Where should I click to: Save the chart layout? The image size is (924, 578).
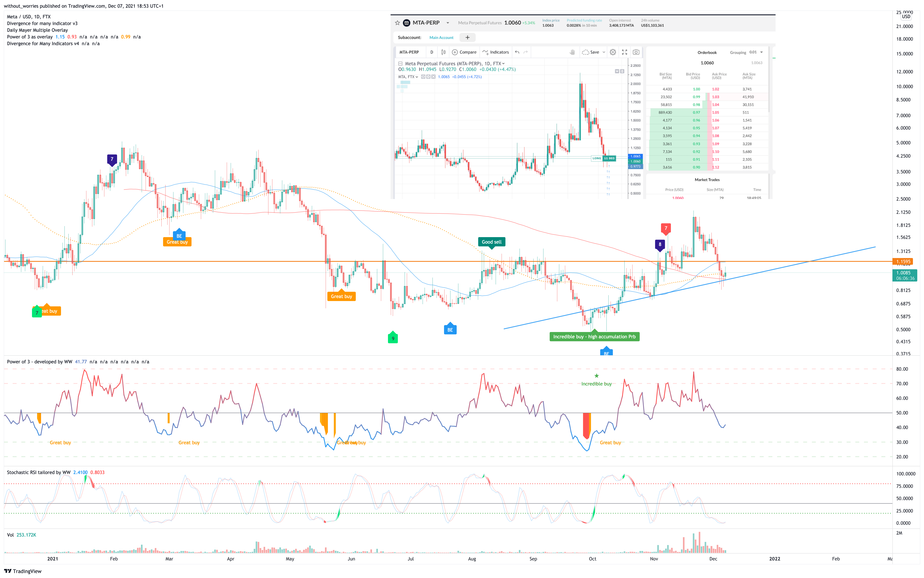[x=590, y=52]
